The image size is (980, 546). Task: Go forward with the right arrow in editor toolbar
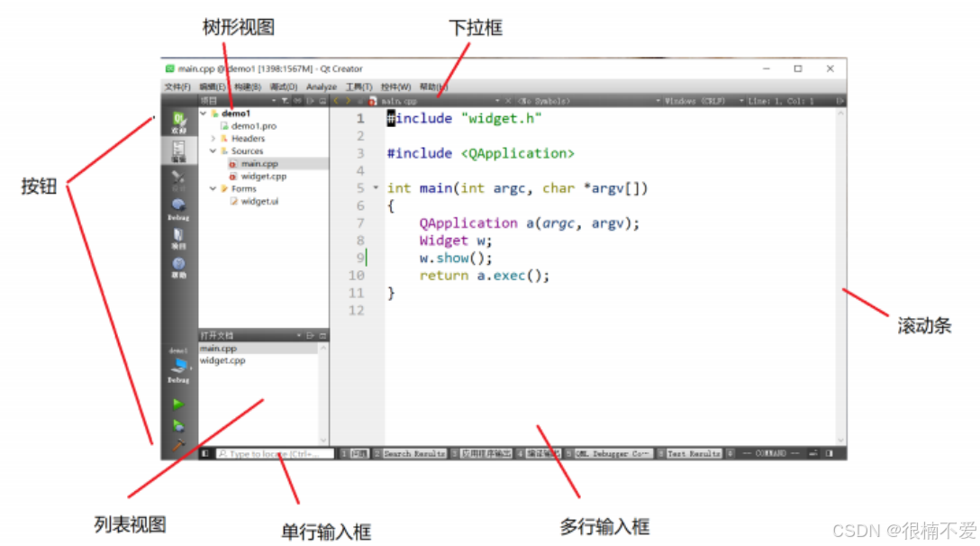pos(348,101)
